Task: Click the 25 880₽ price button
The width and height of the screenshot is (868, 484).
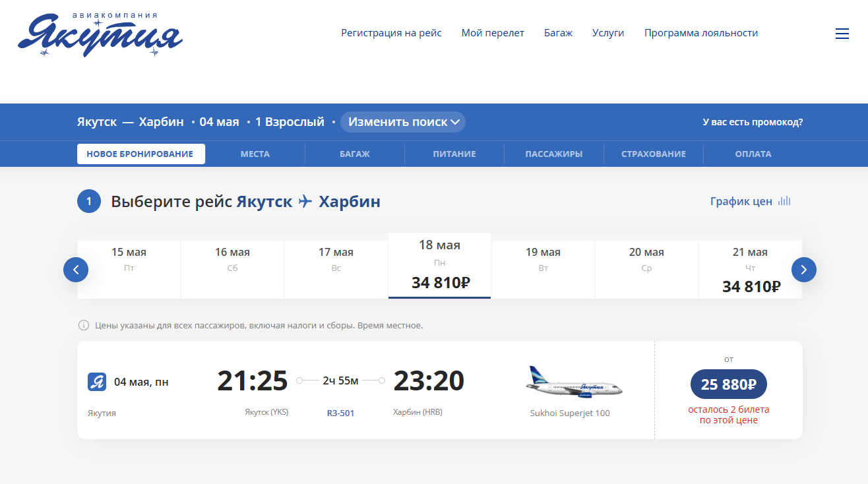Action: [x=728, y=384]
